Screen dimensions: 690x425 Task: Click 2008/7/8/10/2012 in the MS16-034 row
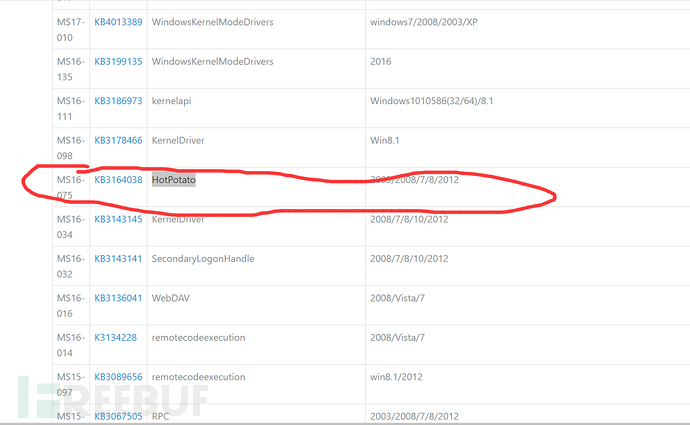(409, 219)
